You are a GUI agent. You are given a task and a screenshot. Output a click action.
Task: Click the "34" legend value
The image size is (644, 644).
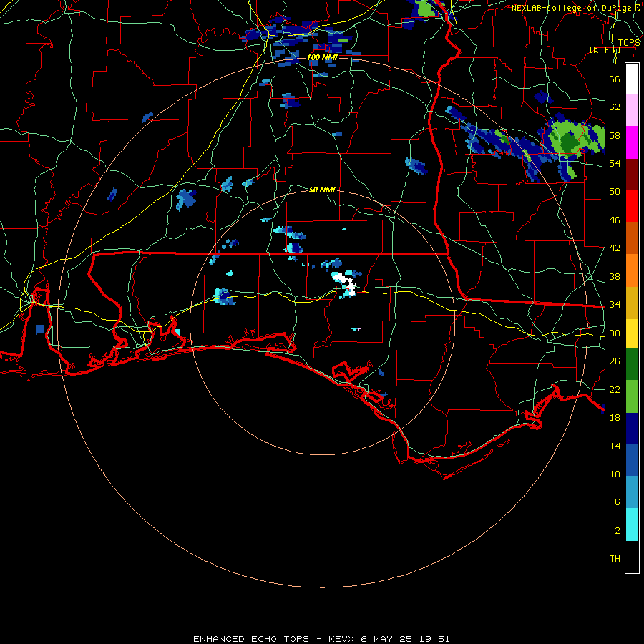point(615,305)
